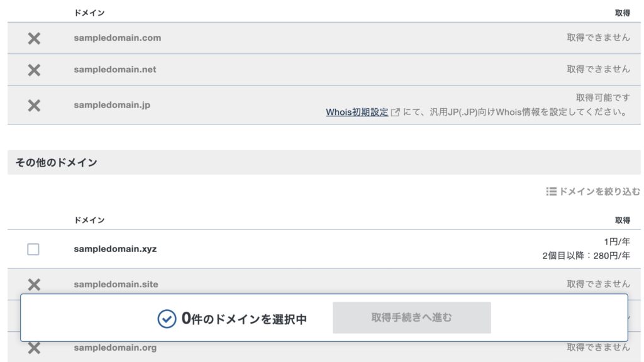
Task: Click the sampledomain.org domain name
Action: click(115, 348)
